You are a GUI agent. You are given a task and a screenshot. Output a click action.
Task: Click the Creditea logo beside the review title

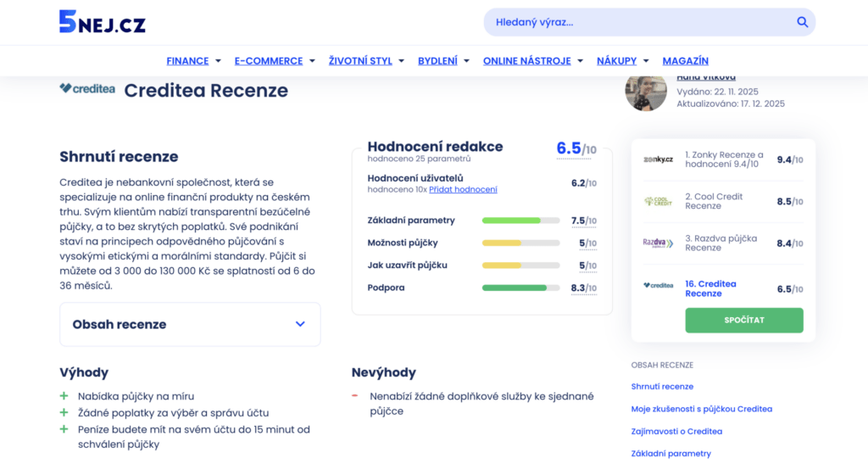tap(87, 88)
